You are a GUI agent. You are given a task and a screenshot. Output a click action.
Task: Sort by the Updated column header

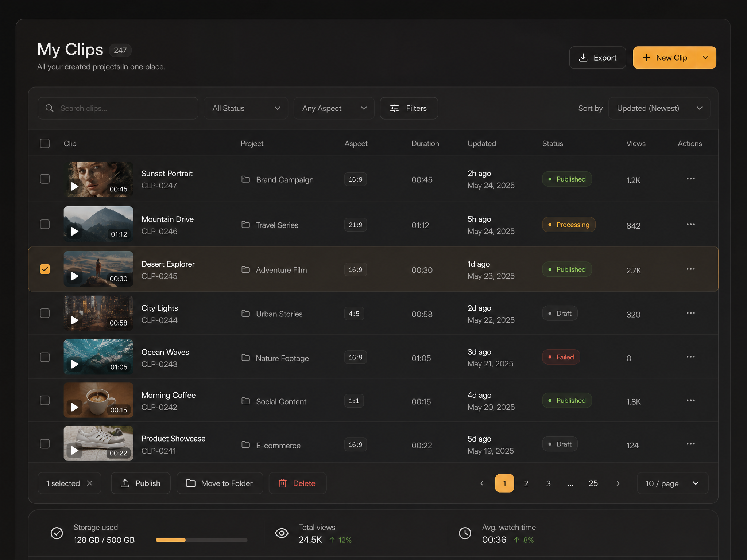tap(481, 144)
